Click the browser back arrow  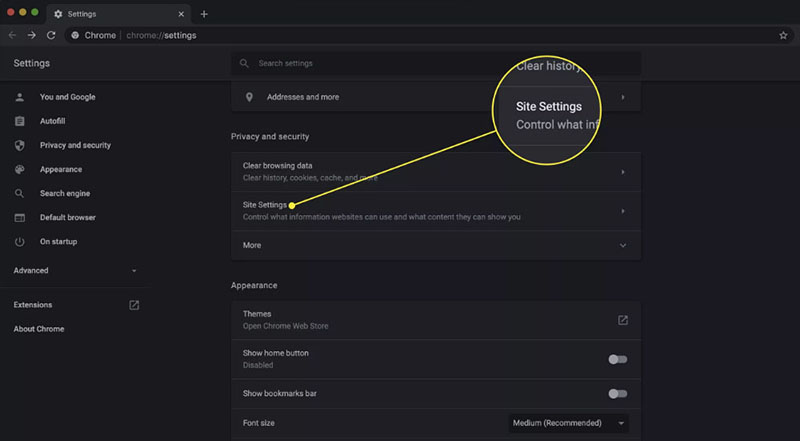pyautogui.click(x=12, y=35)
